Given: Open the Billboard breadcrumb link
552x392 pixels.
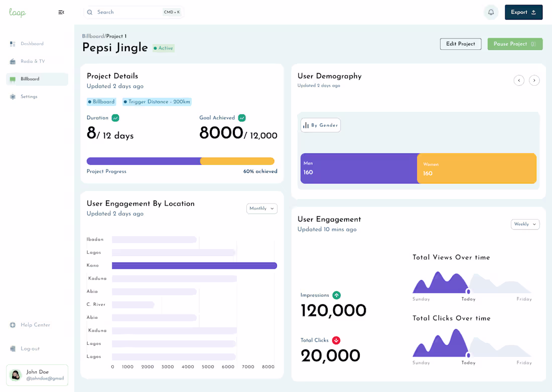Looking at the screenshot, I should coord(93,36).
